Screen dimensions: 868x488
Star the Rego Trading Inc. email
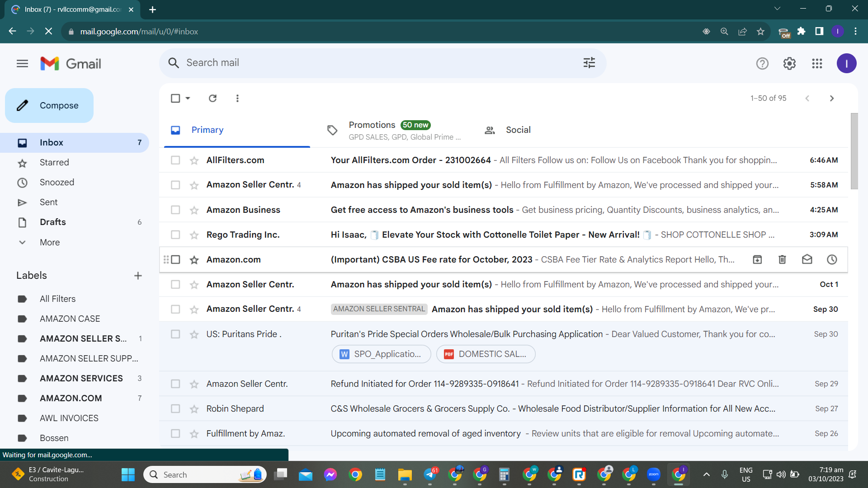pos(194,235)
